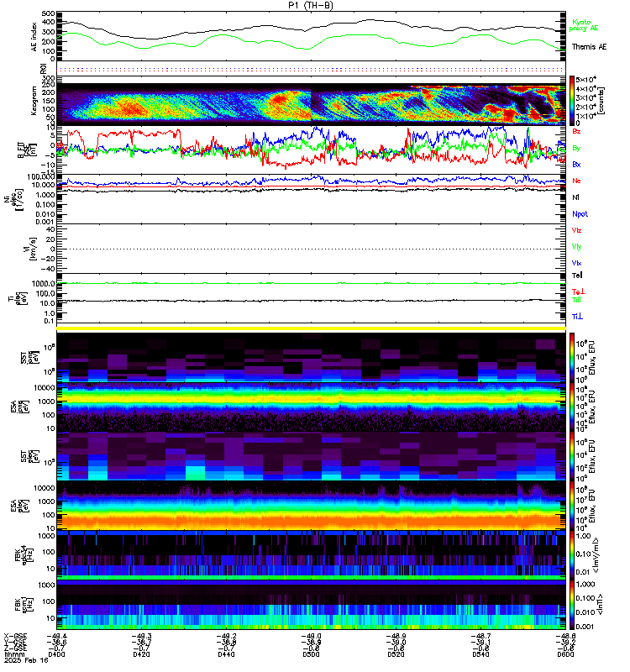Click the SST electrons Eflux color bar
Image resolution: width=630 pixels, height=672 pixels.
point(572,456)
